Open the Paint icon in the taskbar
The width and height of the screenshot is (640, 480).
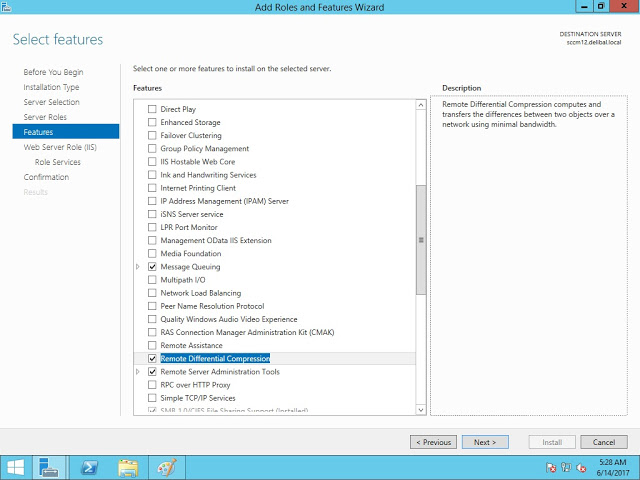(166, 467)
